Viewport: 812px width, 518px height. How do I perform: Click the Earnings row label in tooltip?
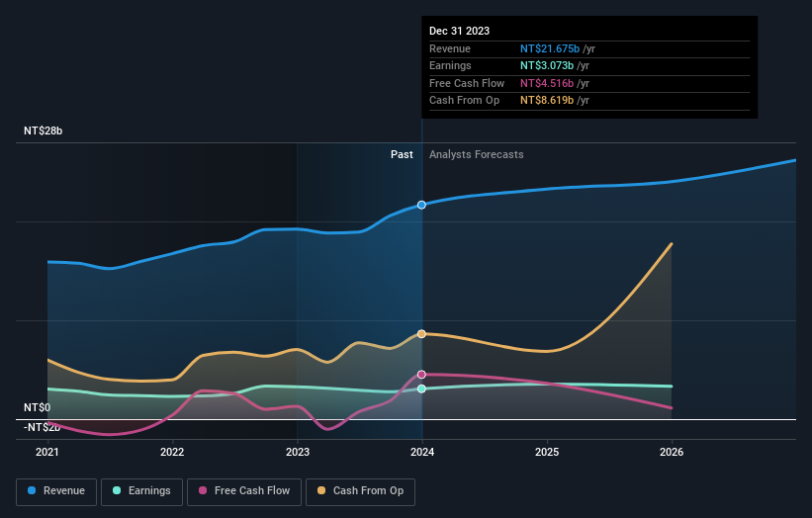click(x=450, y=65)
